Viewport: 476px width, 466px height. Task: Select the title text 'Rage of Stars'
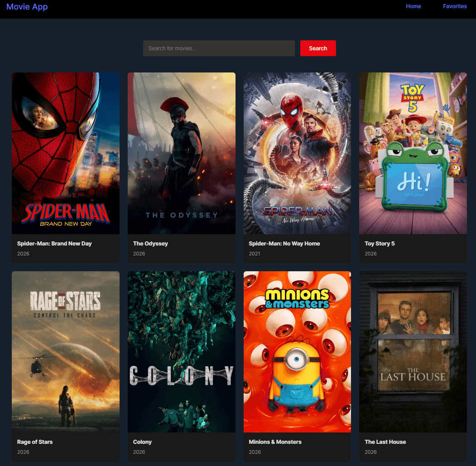(35, 442)
